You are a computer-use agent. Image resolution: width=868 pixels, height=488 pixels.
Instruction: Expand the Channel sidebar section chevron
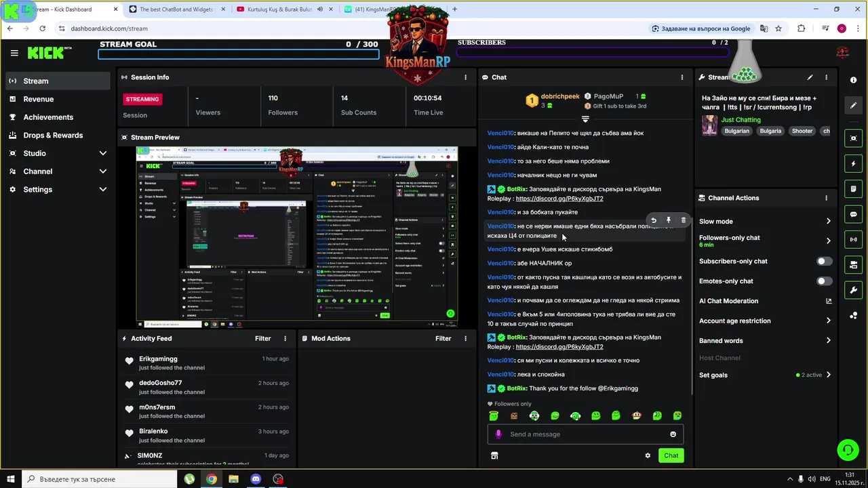102,171
